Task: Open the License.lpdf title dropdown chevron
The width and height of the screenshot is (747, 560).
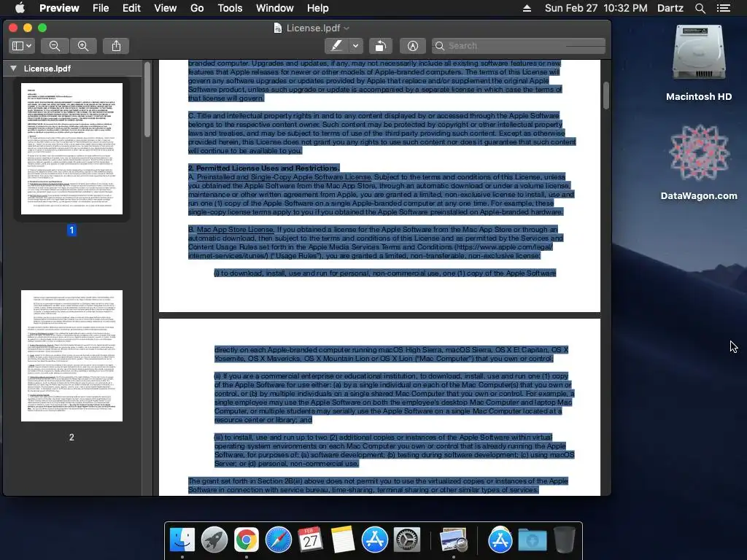Action: click(x=347, y=28)
